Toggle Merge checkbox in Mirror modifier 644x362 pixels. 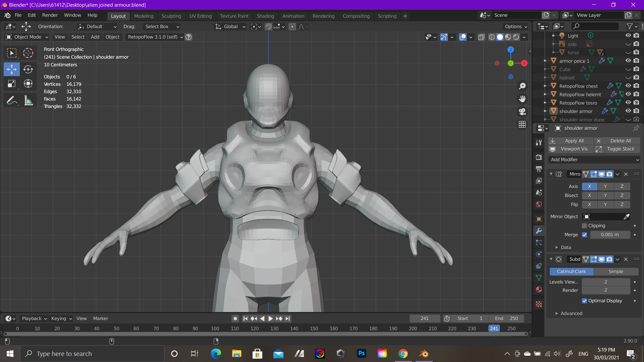(585, 234)
